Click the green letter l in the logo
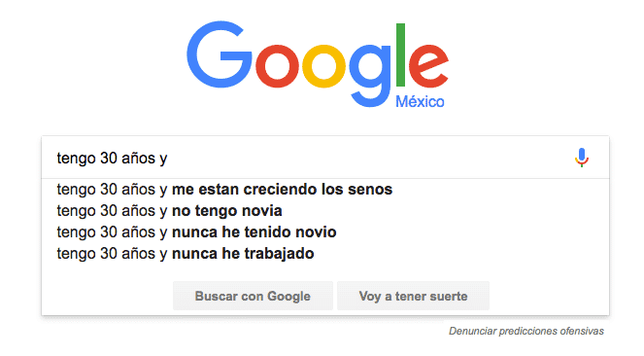This screenshot has width=644, height=356. [400, 54]
